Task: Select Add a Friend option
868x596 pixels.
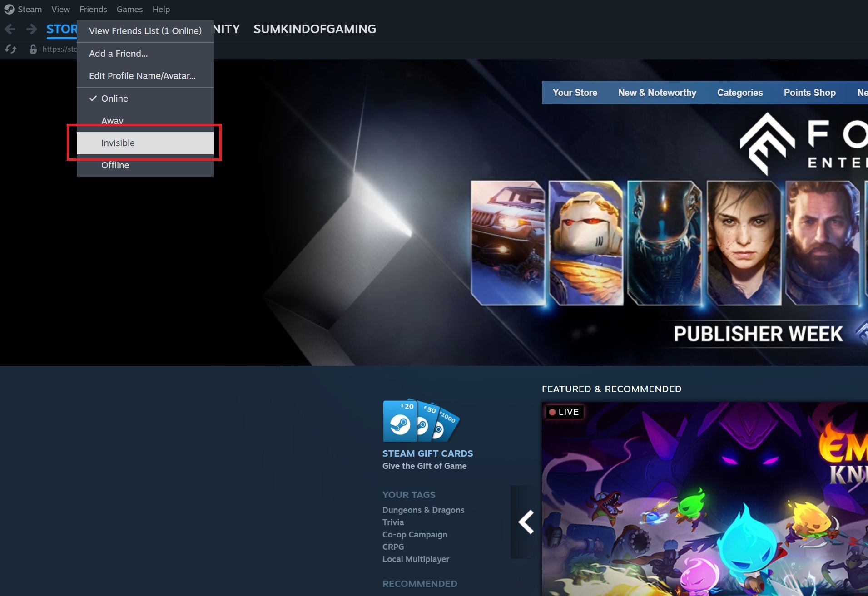Action: [x=118, y=53]
